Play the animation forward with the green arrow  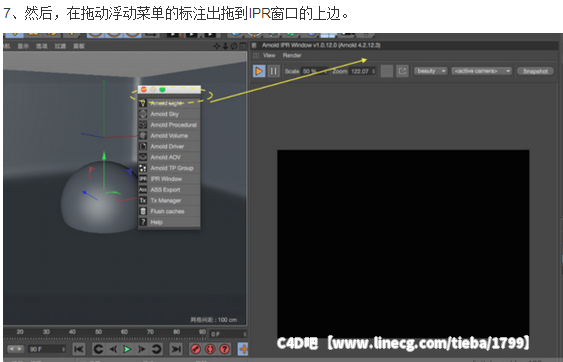coord(127,349)
